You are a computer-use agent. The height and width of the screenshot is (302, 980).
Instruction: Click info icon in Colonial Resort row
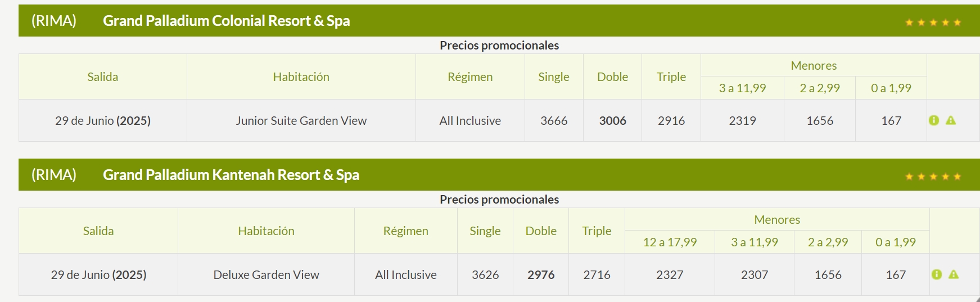(x=934, y=120)
